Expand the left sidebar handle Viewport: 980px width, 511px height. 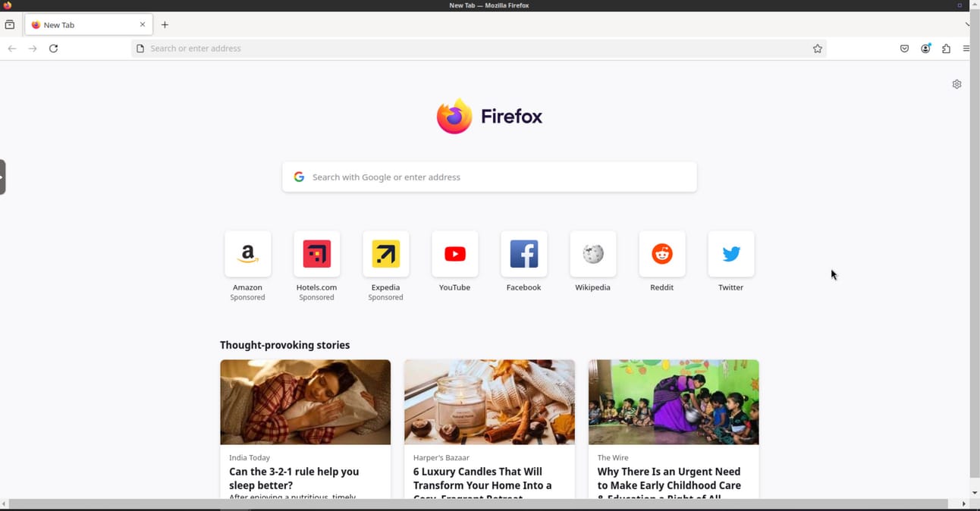pos(2,177)
